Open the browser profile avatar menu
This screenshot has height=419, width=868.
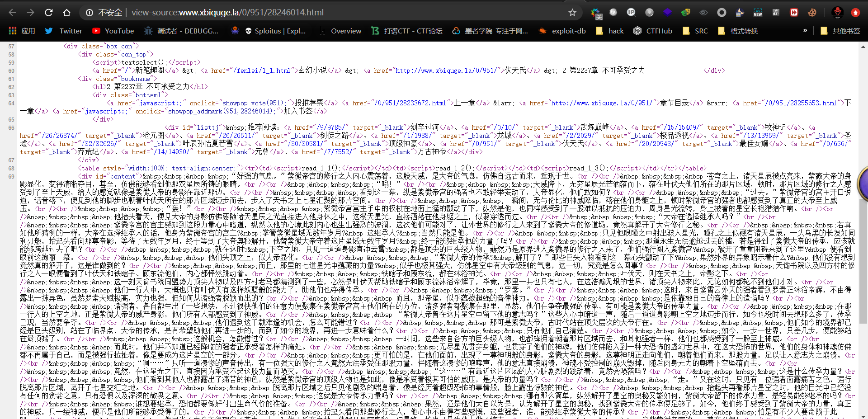(x=838, y=12)
